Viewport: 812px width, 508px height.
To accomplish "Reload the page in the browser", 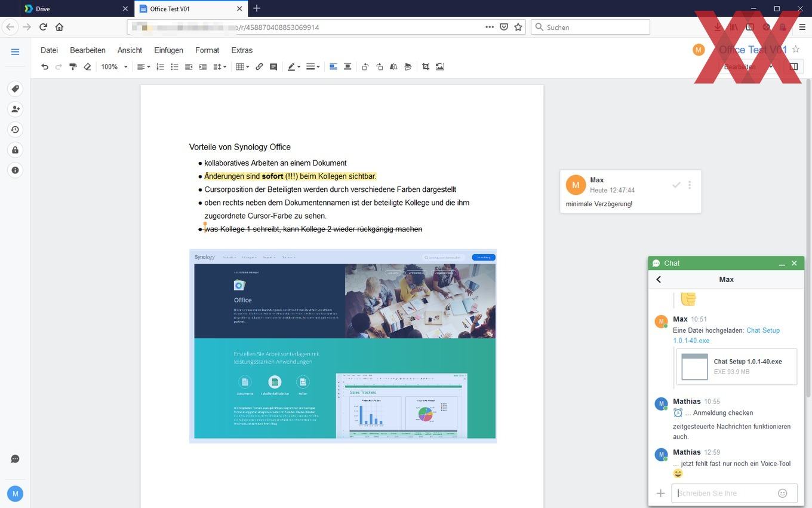I will click(43, 27).
